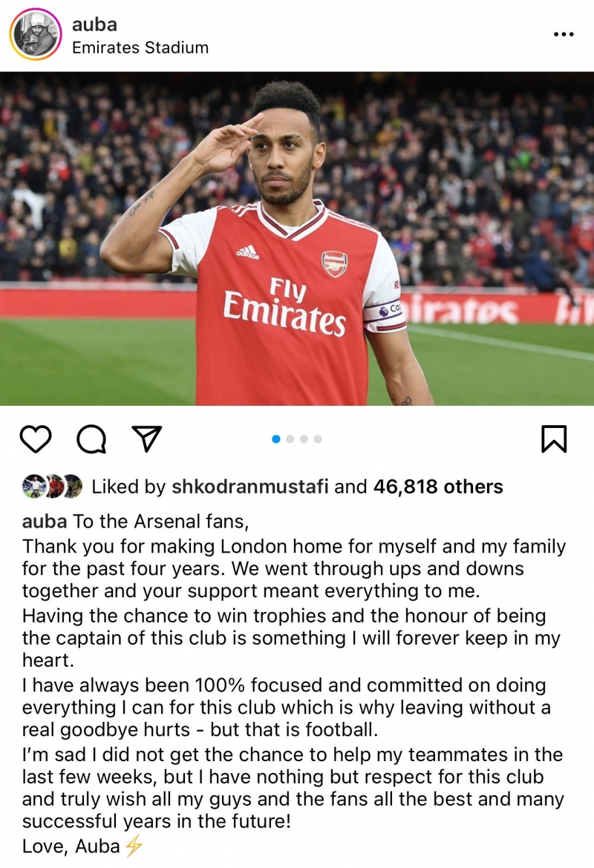Tap the post photo of the player

[x=297, y=237]
